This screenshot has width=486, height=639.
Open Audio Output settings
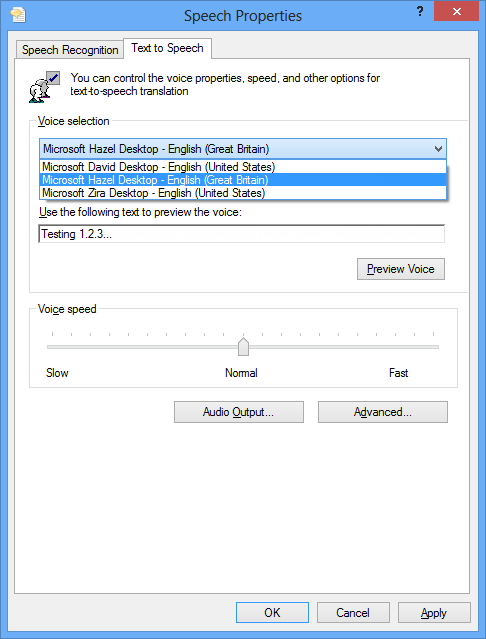pyautogui.click(x=239, y=412)
